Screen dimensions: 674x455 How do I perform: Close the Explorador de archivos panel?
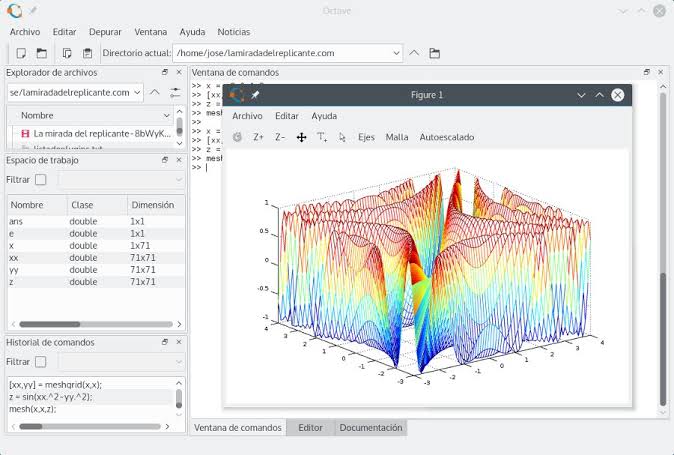click(x=179, y=72)
